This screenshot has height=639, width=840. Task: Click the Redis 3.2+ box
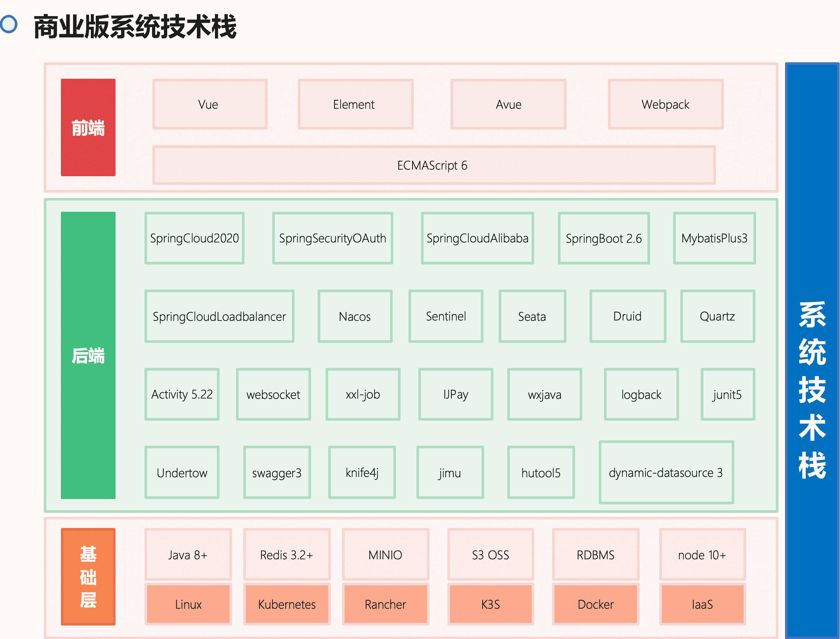pyautogui.click(x=287, y=555)
